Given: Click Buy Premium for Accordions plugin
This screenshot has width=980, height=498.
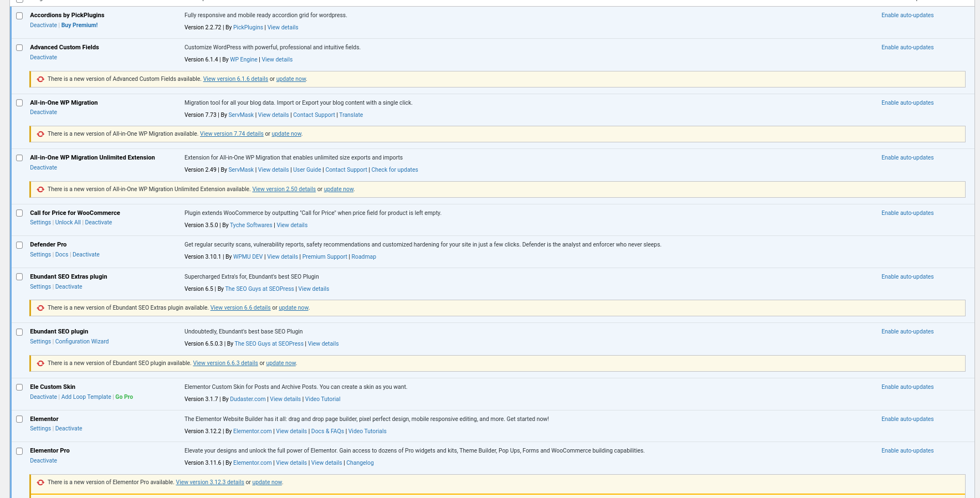Looking at the screenshot, I should [x=79, y=25].
